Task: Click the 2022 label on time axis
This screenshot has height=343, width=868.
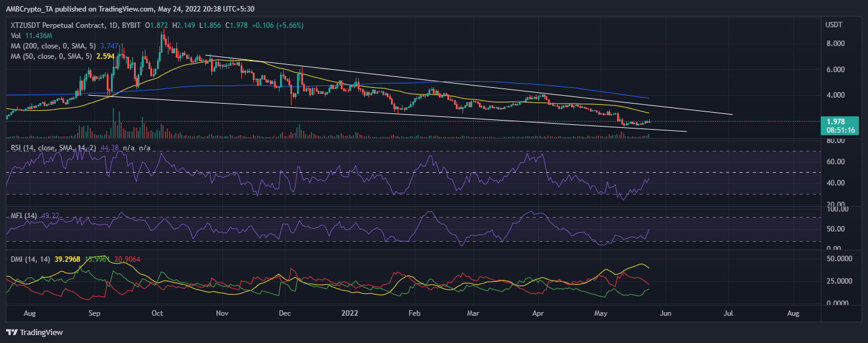Action: (x=351, y=313)
